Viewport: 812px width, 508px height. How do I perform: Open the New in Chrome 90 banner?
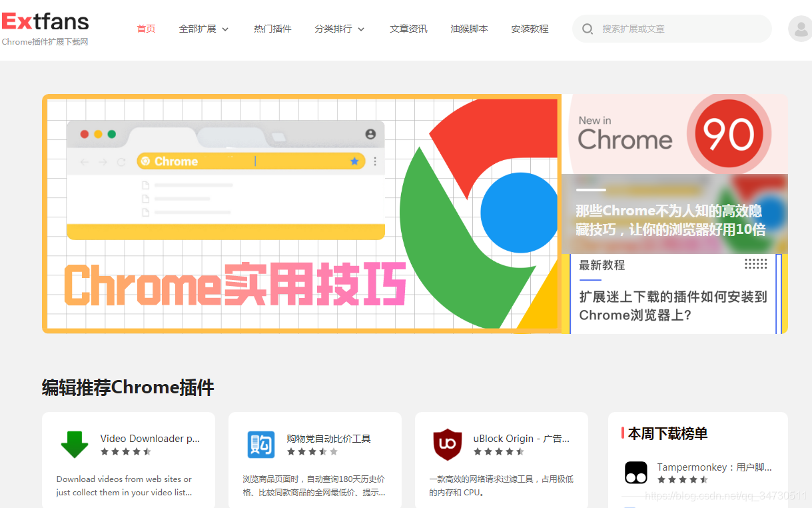pyautogui.click(x=675, y=134)
